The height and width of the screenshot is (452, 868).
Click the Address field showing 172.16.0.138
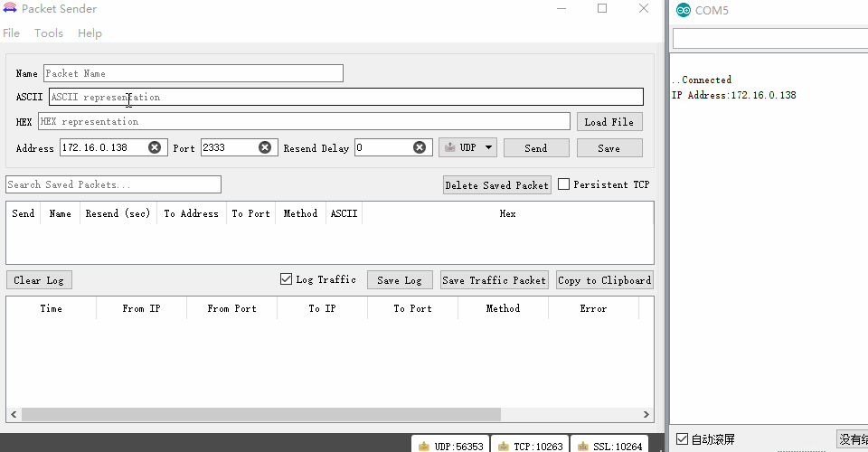click(114, 147)
